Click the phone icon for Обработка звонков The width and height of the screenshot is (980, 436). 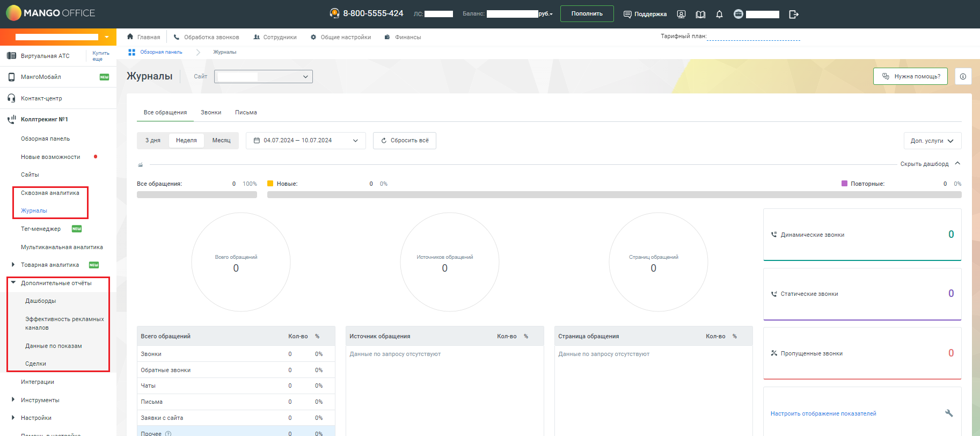[177, 37]
